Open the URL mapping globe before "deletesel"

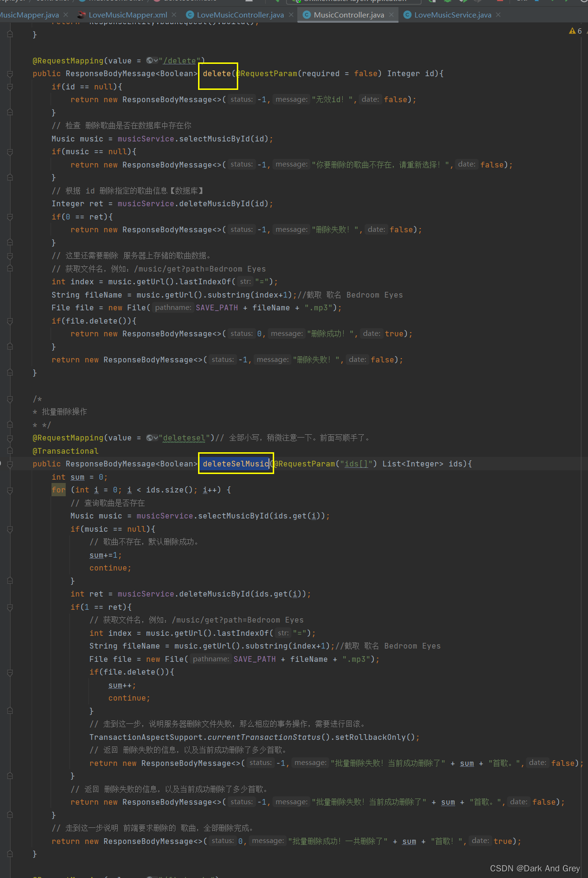tap(152, 438)
